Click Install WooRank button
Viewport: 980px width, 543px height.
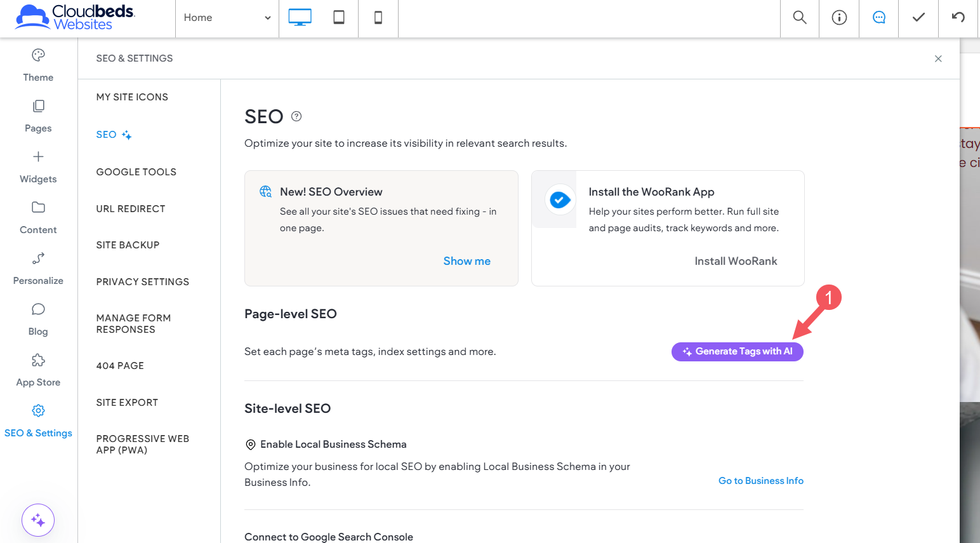pyautogui.click(x=736, y=261)
